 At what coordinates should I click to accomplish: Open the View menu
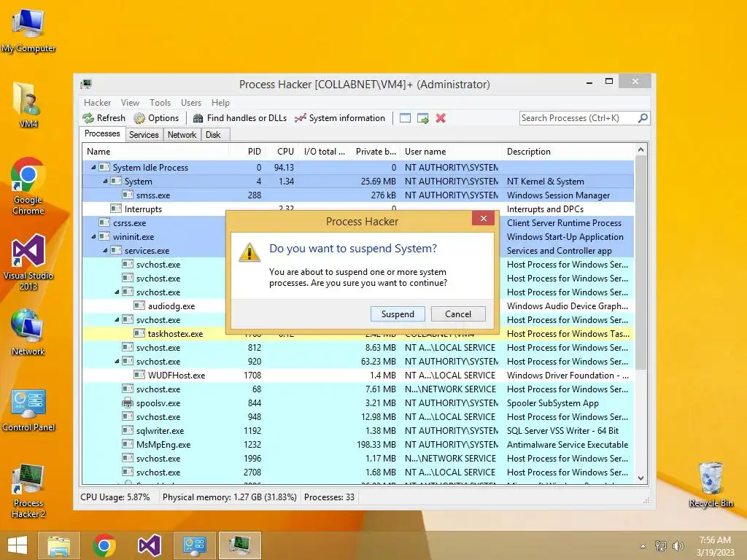[130, 102]
